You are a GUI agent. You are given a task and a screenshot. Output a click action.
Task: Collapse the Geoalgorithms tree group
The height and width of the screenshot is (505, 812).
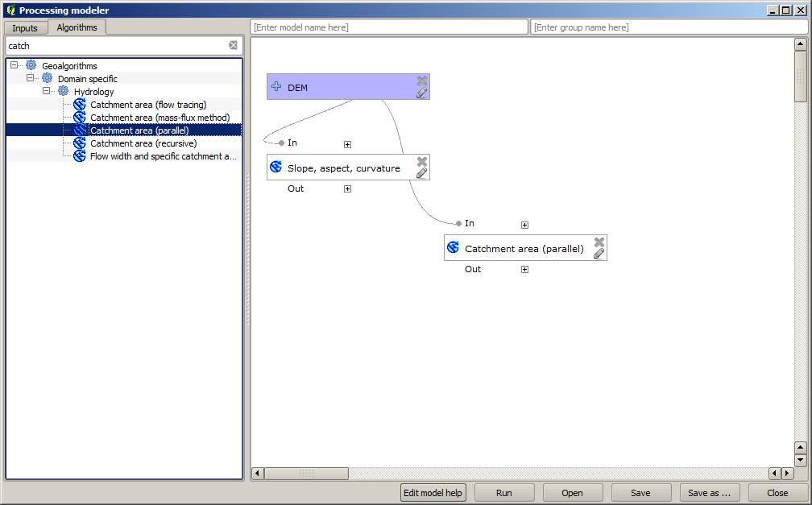14,65
